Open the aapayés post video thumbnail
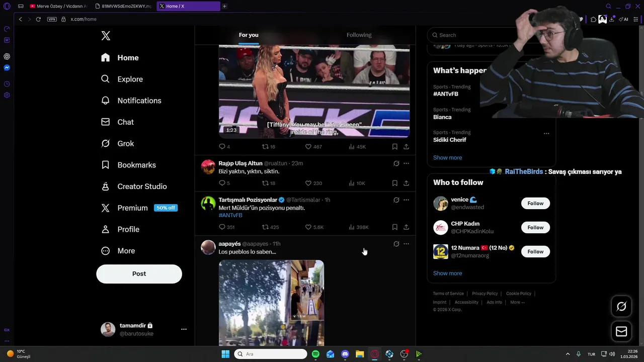644x362 pixels. [x=271, y=303]
